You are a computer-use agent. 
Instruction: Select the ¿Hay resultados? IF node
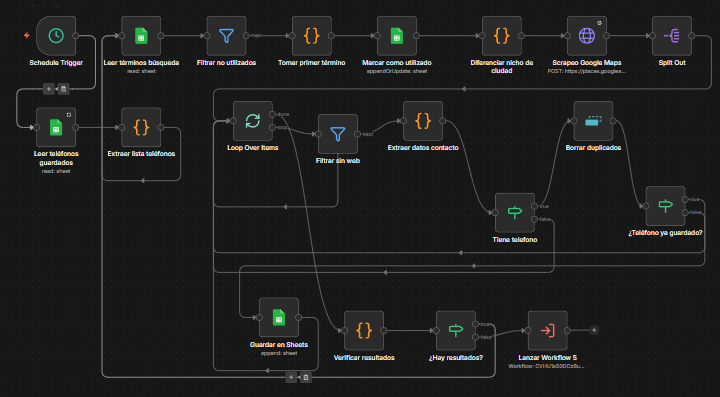(456, 330)
